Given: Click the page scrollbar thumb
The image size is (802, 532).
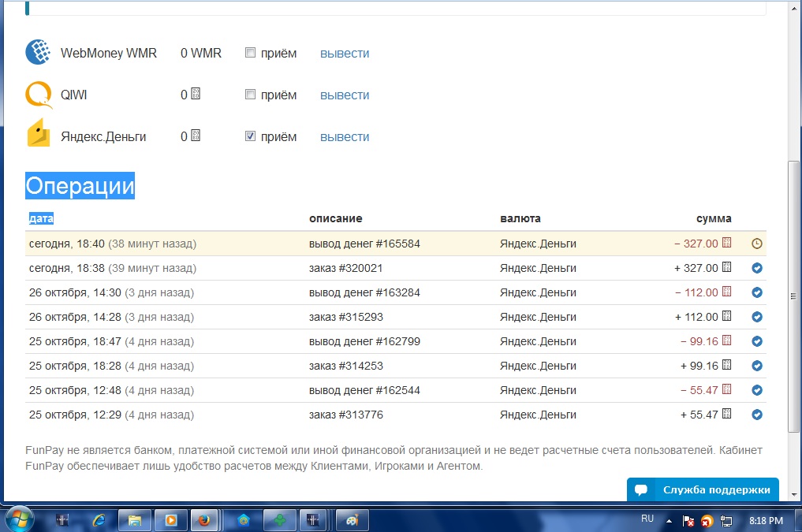Looking at the screenshot, I should pos(793,296).
